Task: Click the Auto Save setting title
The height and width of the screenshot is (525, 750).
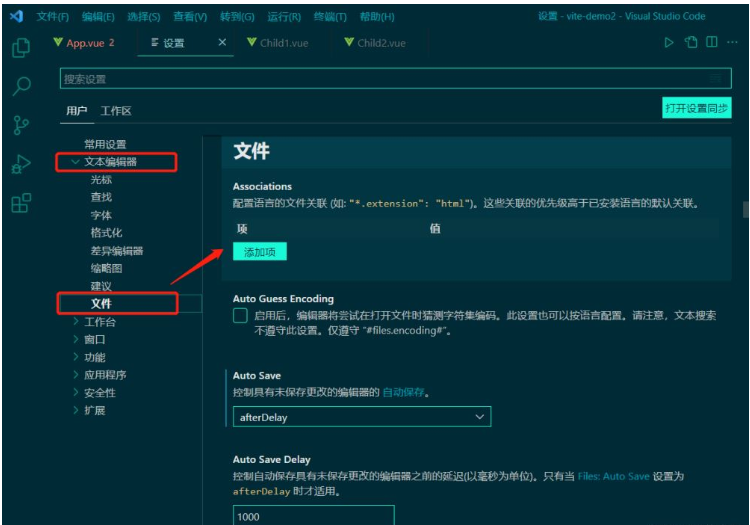Action: coord(257,376)
